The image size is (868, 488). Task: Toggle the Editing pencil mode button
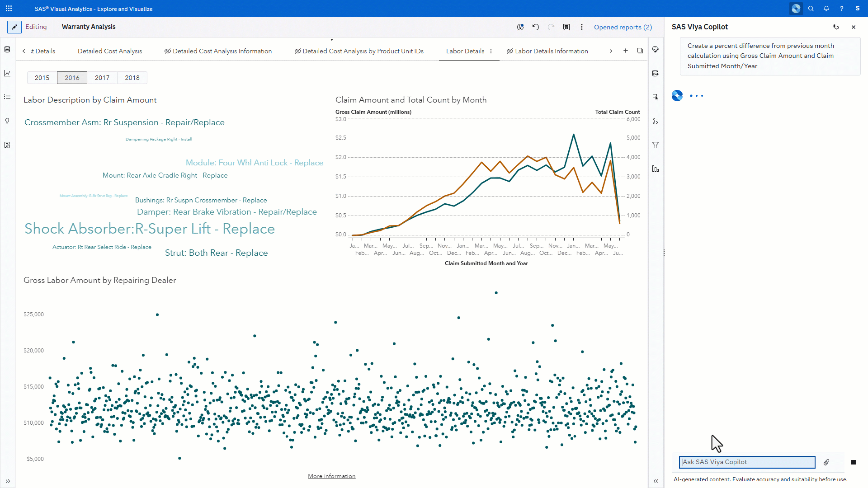point(14,27)
